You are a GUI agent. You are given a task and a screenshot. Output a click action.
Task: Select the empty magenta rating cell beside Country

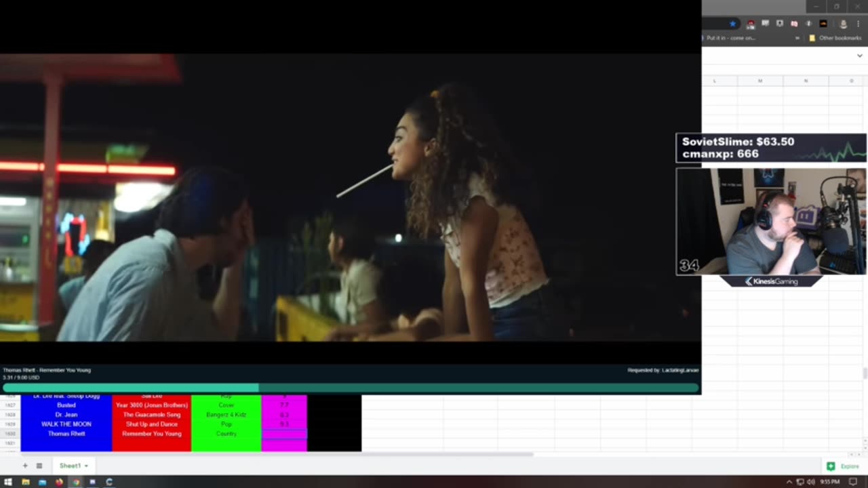(284, 433)
